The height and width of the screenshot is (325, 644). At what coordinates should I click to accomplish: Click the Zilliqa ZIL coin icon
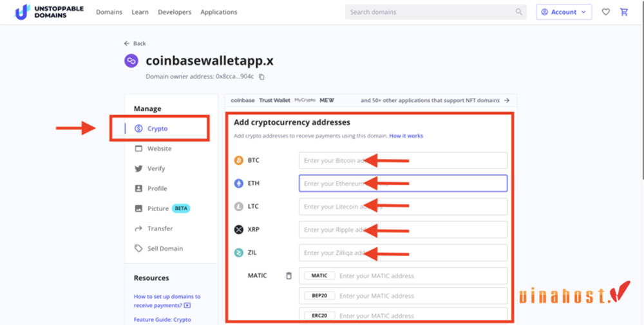click(239, 253)
